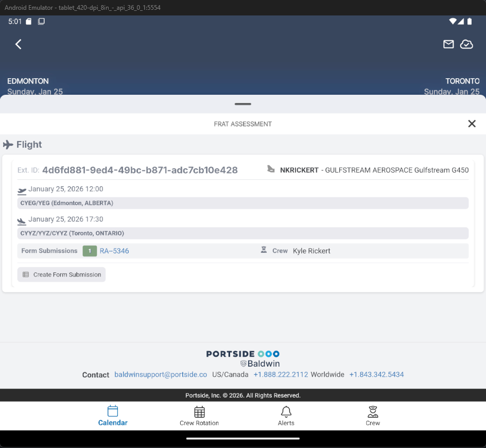Click the arrival landing icon
Image resolution: width=486 pixels, height=448 pixels.
coord(22,221)
